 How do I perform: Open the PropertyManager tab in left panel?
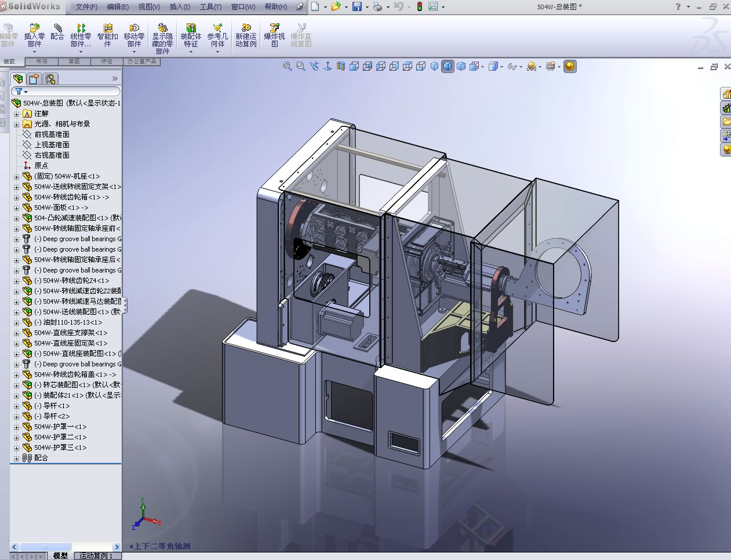pos(34,79)
